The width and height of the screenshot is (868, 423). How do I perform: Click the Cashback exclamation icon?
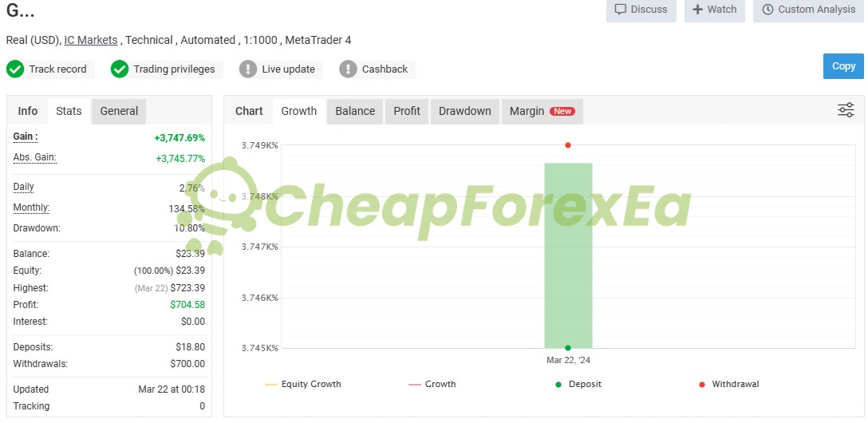[x=348, y=69]
